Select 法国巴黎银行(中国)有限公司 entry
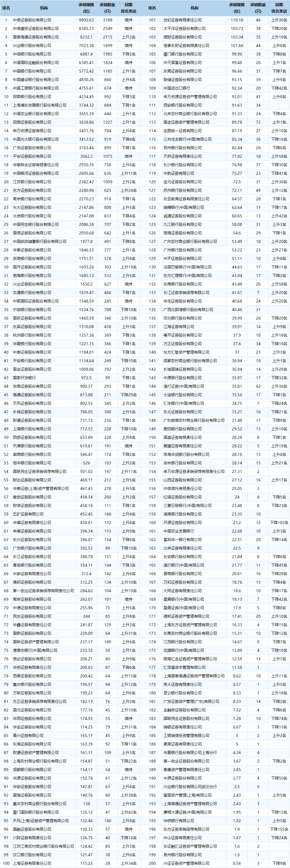 pyautogui.click(x=188, y=267)
